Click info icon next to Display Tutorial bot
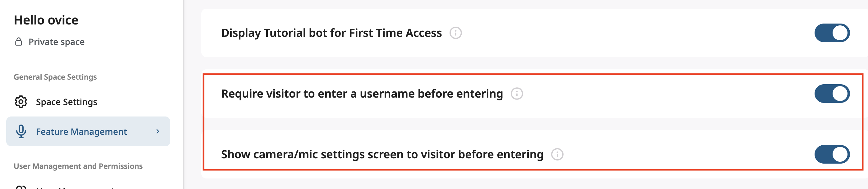The width and height of the screenshot is (868, 189). (455, 33)
